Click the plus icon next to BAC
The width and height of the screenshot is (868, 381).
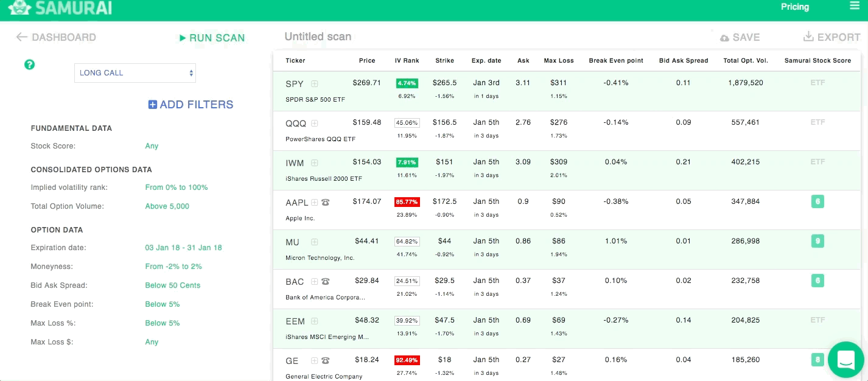tap(315, 281)
